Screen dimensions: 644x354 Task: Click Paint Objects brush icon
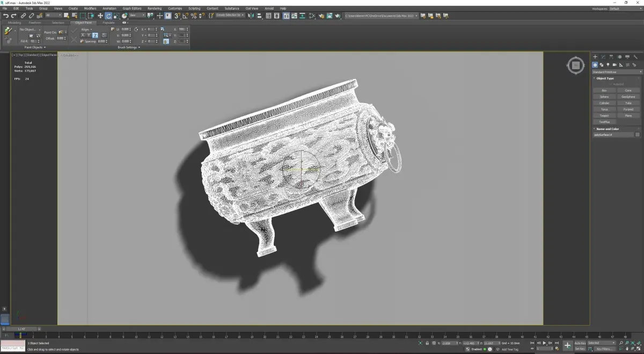[8, 31]
